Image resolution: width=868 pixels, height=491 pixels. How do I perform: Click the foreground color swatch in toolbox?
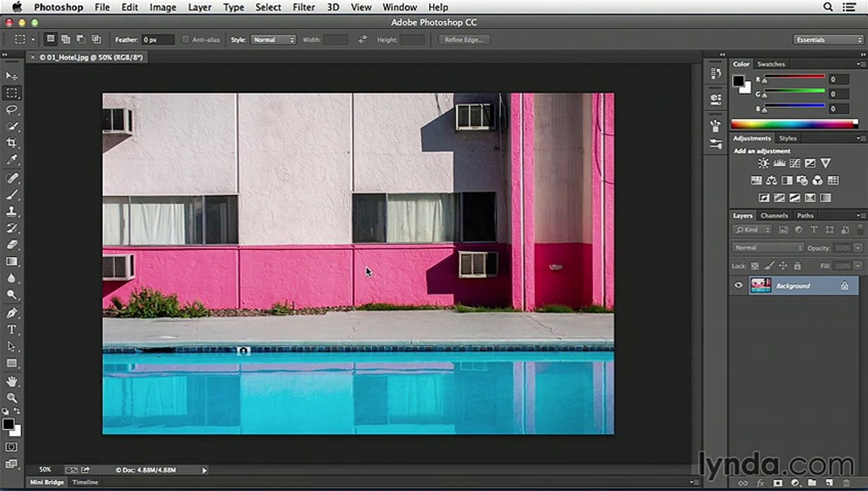tap(8, 424)
